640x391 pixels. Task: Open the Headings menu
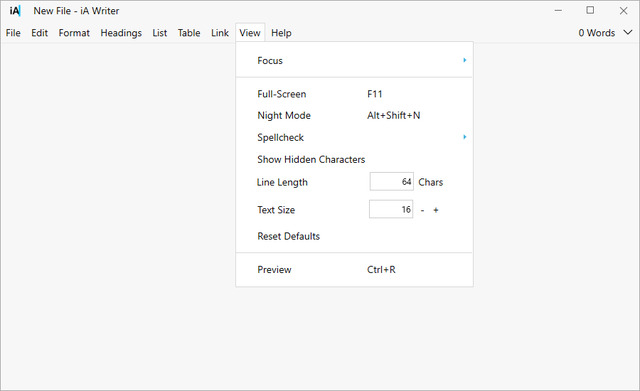pyautogui.click(x=121, y=33)
